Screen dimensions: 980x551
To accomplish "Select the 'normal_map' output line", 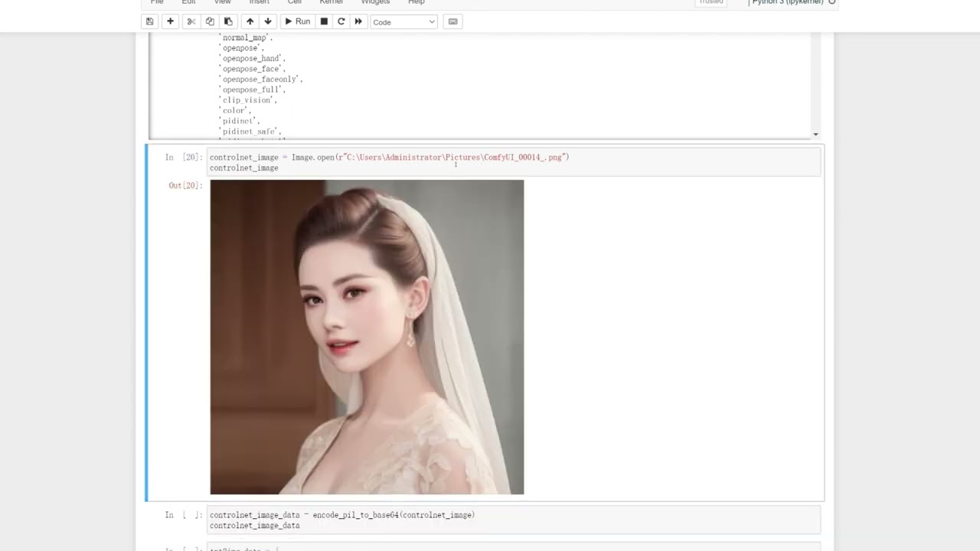I will point(246,37).
